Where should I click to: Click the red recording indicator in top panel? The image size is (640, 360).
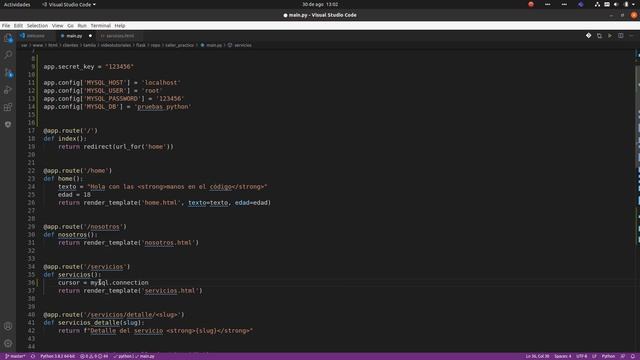(531, 4)
